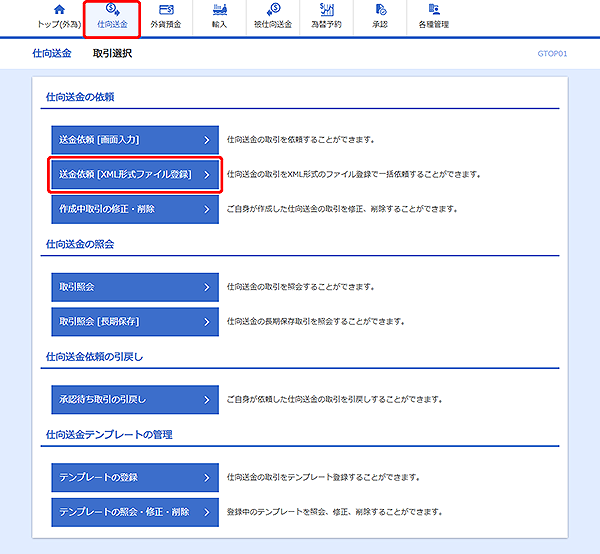Open 作成中取引の修正・削除
The height and width of the screenshot is (554, 600).
click(x=135, y=209)
